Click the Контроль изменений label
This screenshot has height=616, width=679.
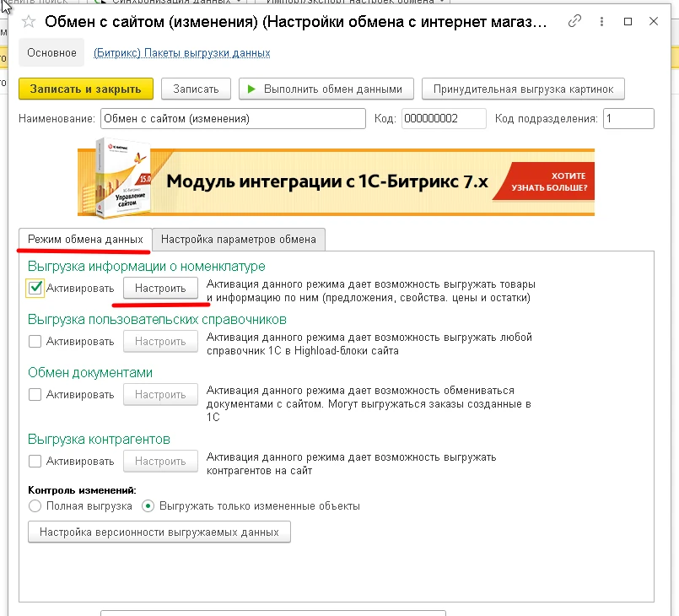pyautogui.click(x=82, y=490)
